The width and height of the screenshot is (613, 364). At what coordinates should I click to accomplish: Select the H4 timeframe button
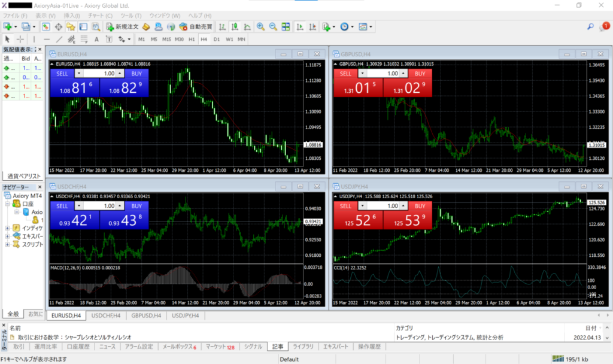(x=204, y=39)
